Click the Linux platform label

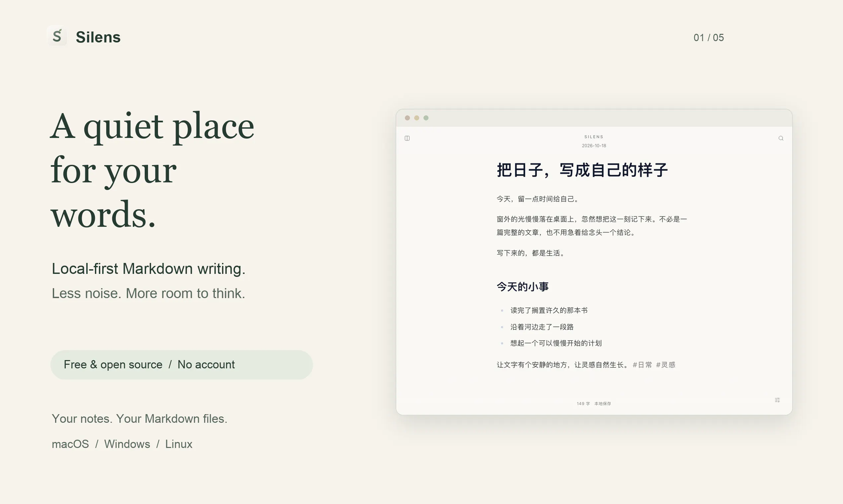click(x=179, y=444)
